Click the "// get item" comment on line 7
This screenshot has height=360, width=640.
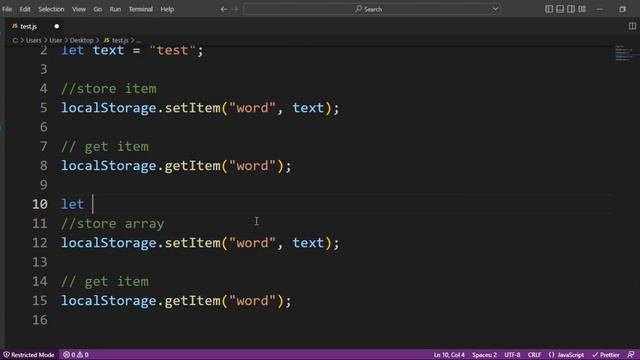105,147
